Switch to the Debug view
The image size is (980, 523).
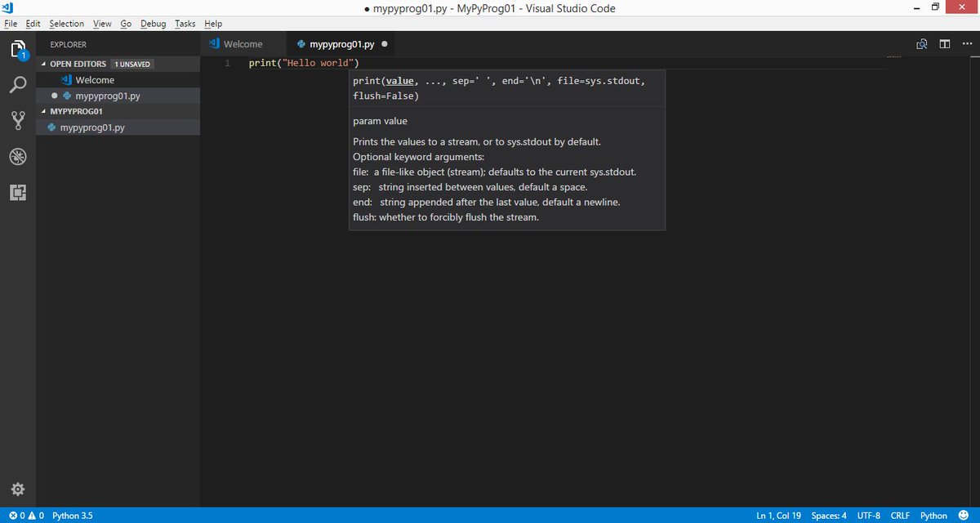pos(18,156)
